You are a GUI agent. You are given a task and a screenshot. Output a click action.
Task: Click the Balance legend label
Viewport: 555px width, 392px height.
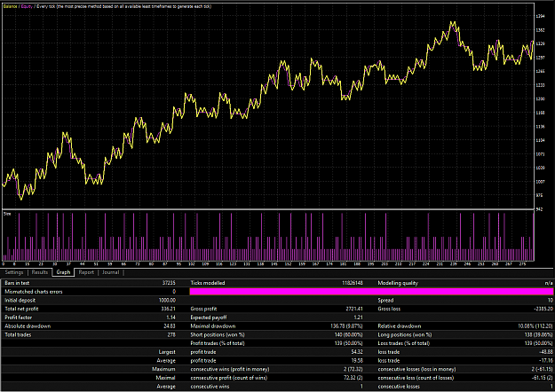[11, 6]
